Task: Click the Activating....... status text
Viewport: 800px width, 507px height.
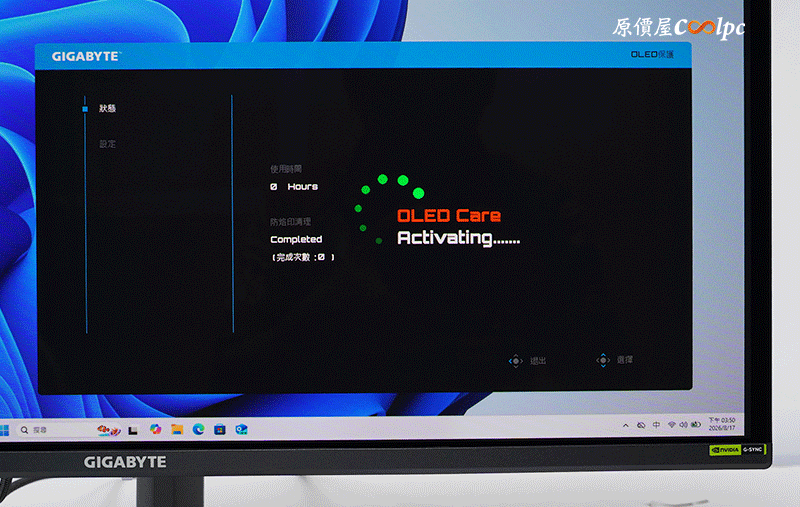Action: pos(458,238)
